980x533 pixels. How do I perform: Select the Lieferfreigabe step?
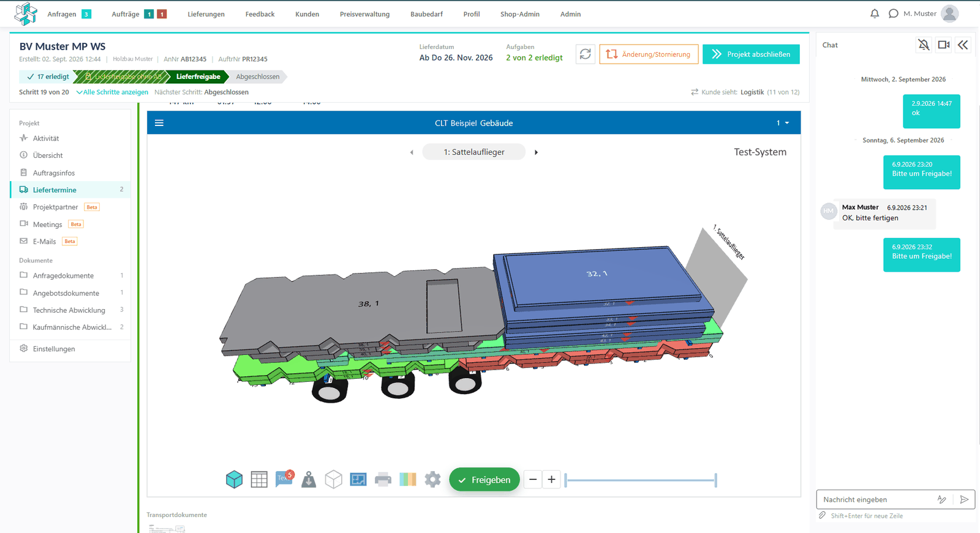pos(198,76)
